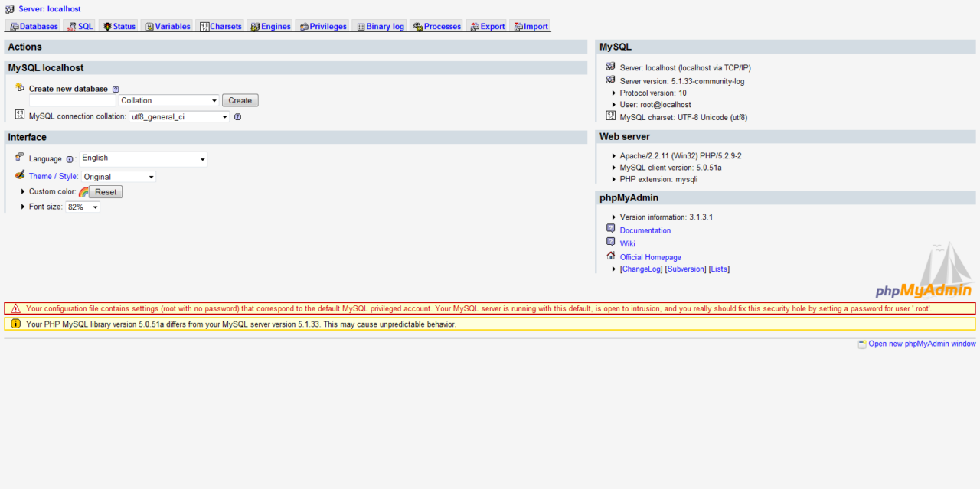Image resolution: width=980 pixels, height=489 pixels.
Task: Open the Processes tab
Action: coord(436,26)
